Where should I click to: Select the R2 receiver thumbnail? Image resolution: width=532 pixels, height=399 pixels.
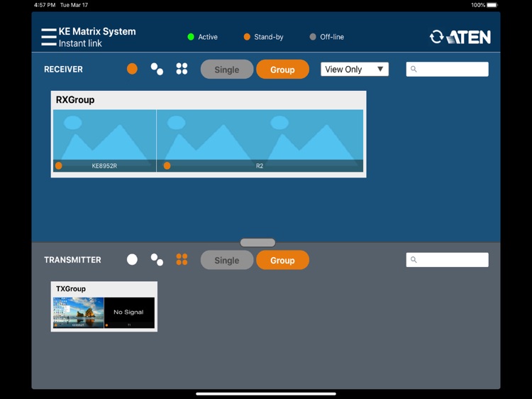click(260, 141)
